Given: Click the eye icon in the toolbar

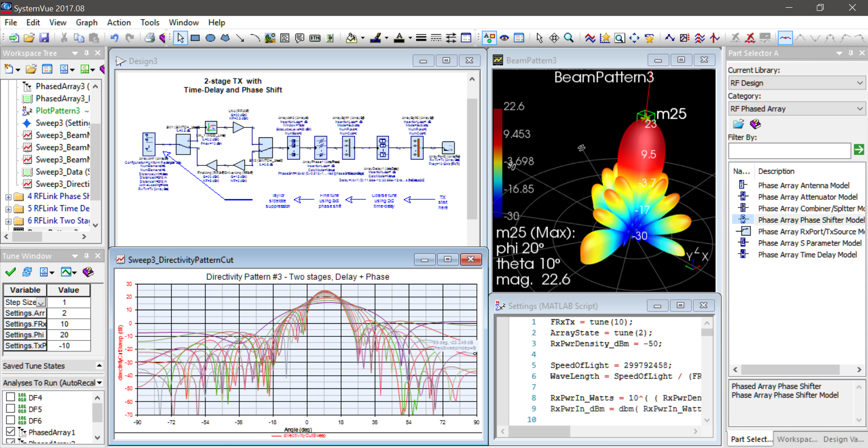Looking at the screenshot, I should click(x=504, y=38).
